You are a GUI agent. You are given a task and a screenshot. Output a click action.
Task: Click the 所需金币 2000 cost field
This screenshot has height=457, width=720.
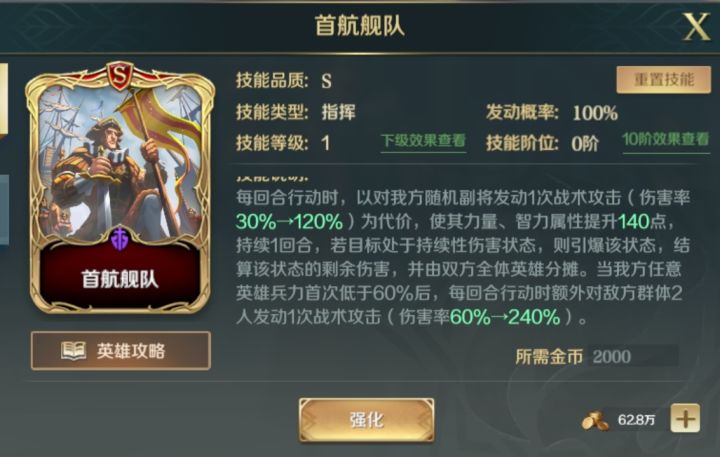[x=633, y=356]
